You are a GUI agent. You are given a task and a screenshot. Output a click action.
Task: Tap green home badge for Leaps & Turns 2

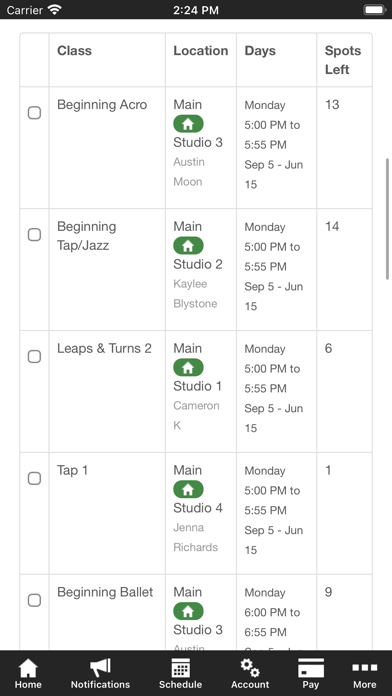point(188,368)
